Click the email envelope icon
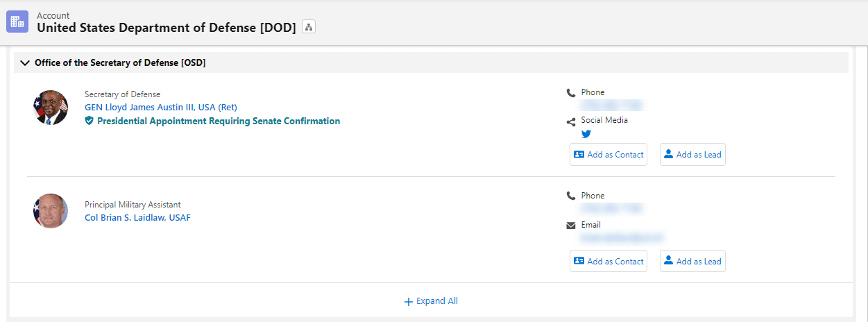 (x=571, y=226)
